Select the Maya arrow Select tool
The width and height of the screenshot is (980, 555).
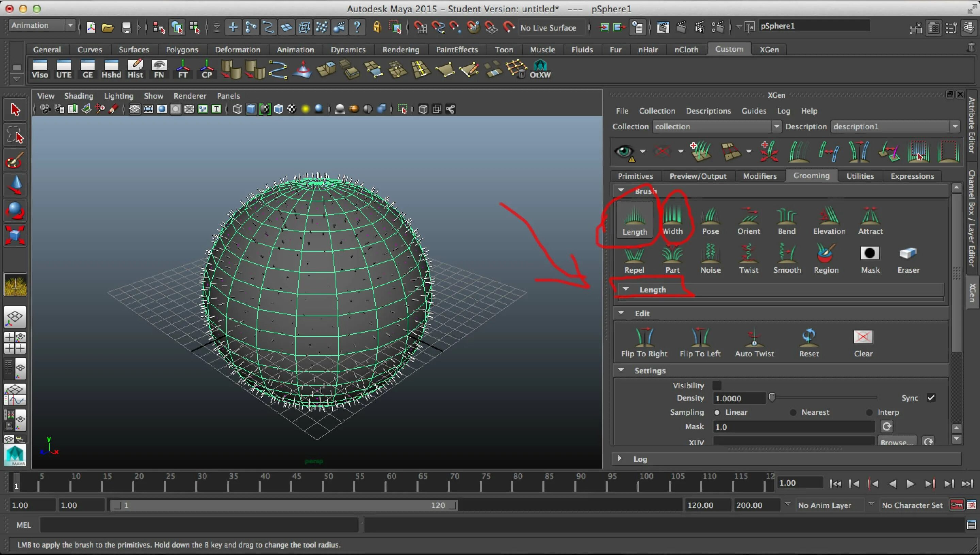pyautogui.click(x=15, y=110)
